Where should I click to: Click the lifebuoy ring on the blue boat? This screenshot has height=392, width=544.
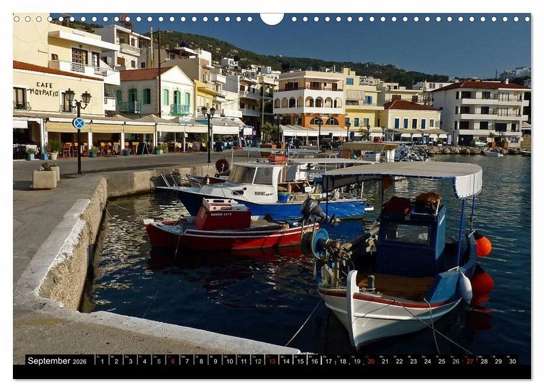[x=222, y=165]
